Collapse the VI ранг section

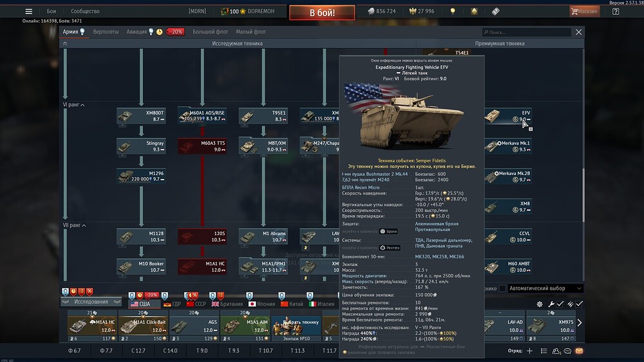74,105
